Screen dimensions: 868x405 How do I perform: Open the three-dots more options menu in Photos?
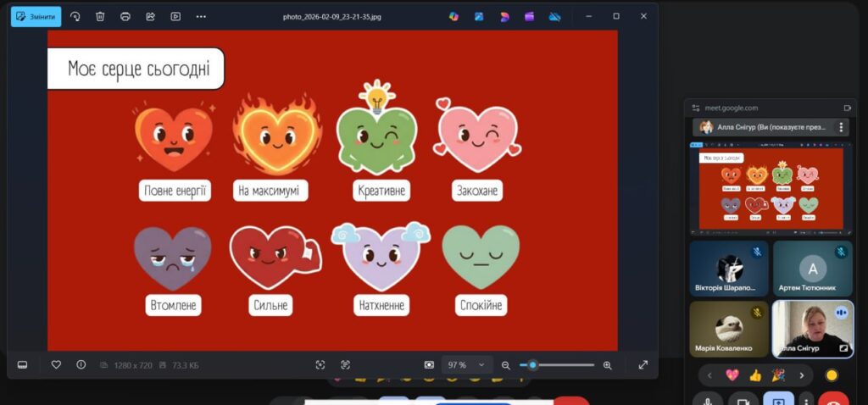click(201, 16)
